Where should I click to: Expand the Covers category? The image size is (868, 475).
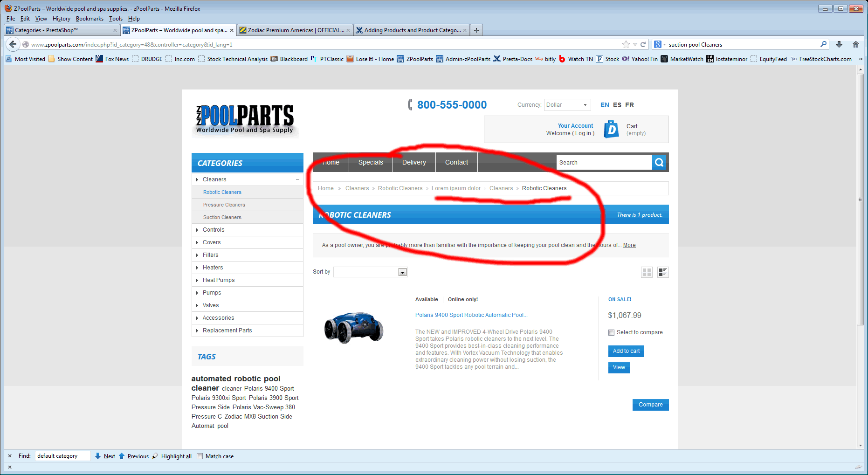[x=197, y=242]
